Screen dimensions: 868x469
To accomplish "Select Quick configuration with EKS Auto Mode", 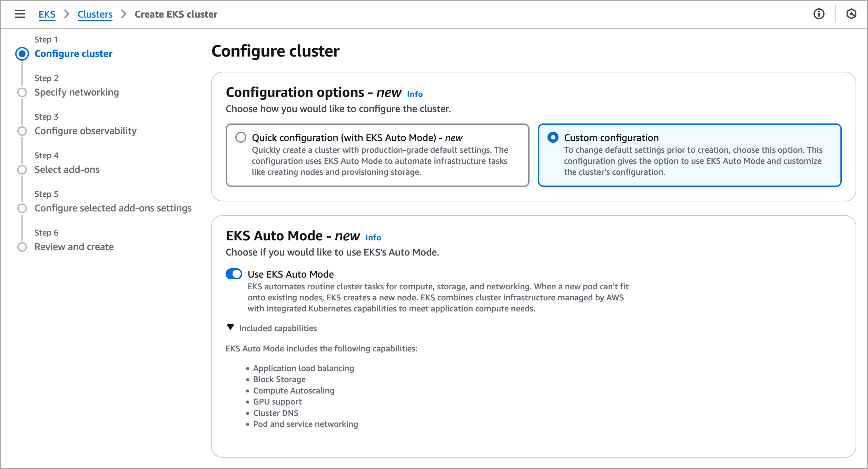I will [241, 137].
